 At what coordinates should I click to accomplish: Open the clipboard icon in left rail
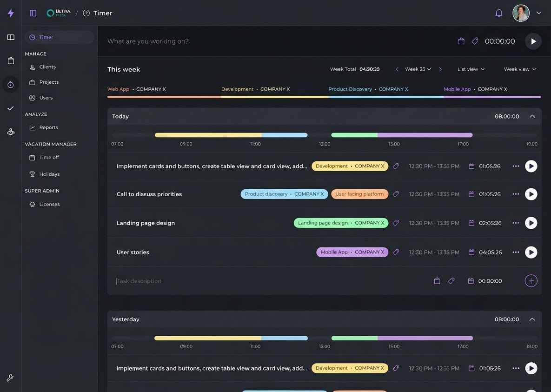[x=11, y=61]
